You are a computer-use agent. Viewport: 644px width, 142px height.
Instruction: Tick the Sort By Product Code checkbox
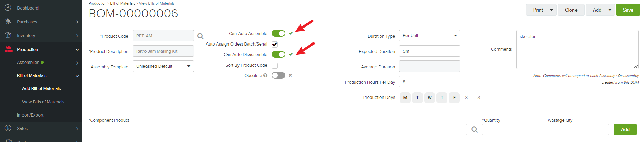click(275, 65)
